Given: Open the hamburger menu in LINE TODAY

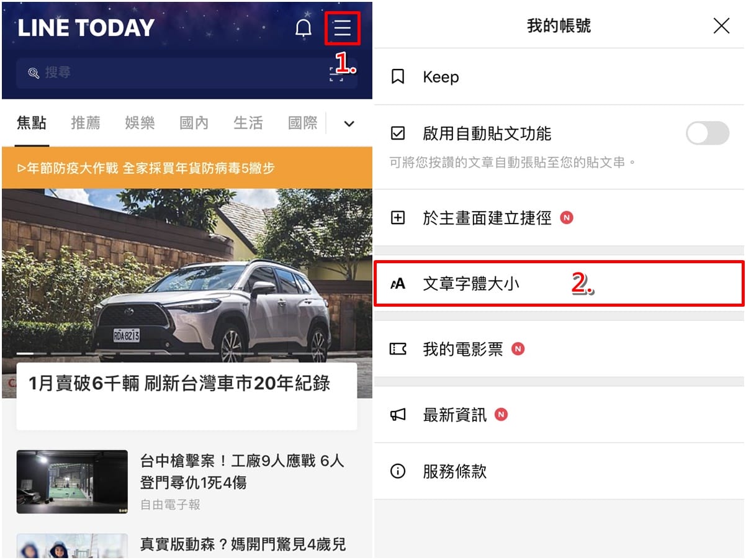Looking at the screenshot, I should coord(343,29).
